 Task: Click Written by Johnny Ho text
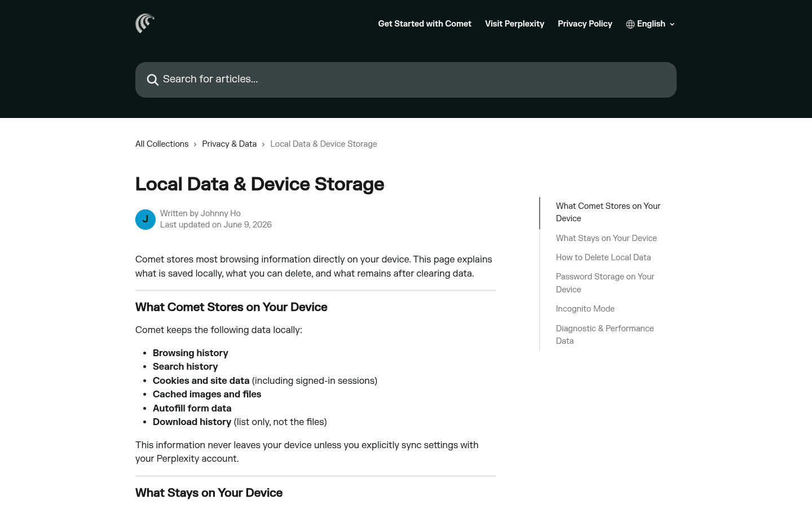click(x=200, y=213)
